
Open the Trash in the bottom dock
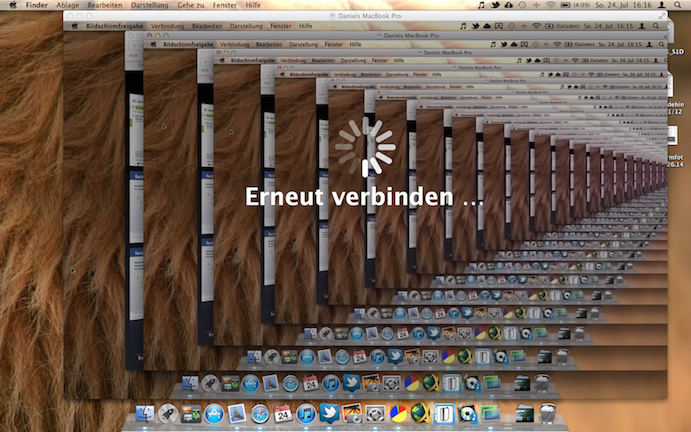point(548,413)
